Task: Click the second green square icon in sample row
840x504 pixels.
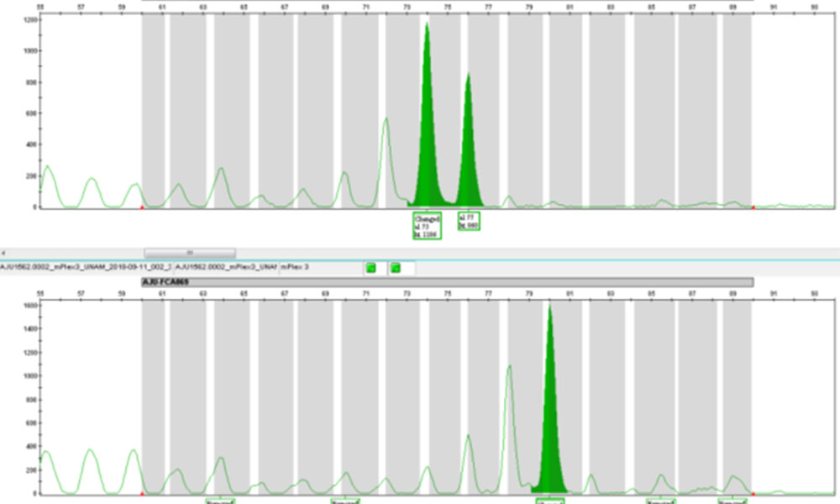Action: (396, 267)
